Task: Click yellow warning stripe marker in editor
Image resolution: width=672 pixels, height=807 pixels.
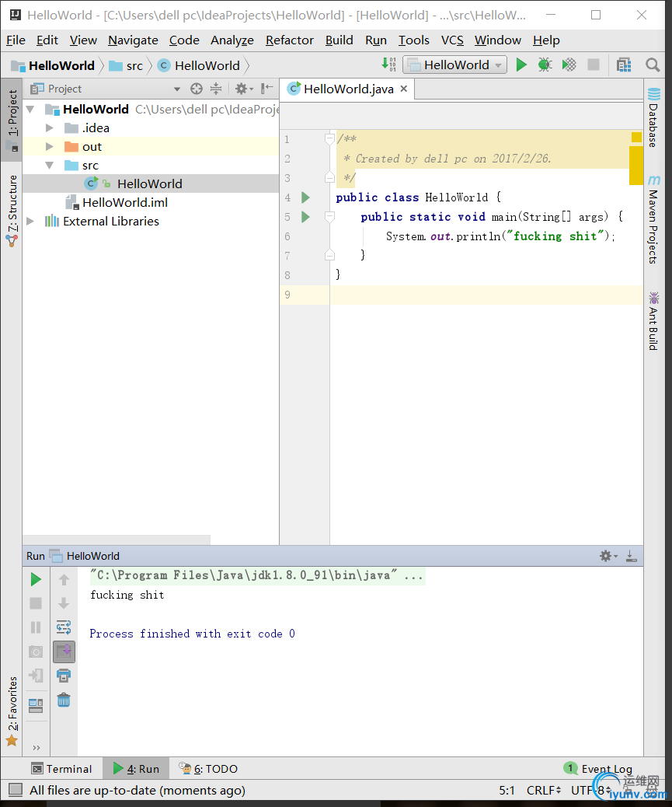Action: [636, 165]
